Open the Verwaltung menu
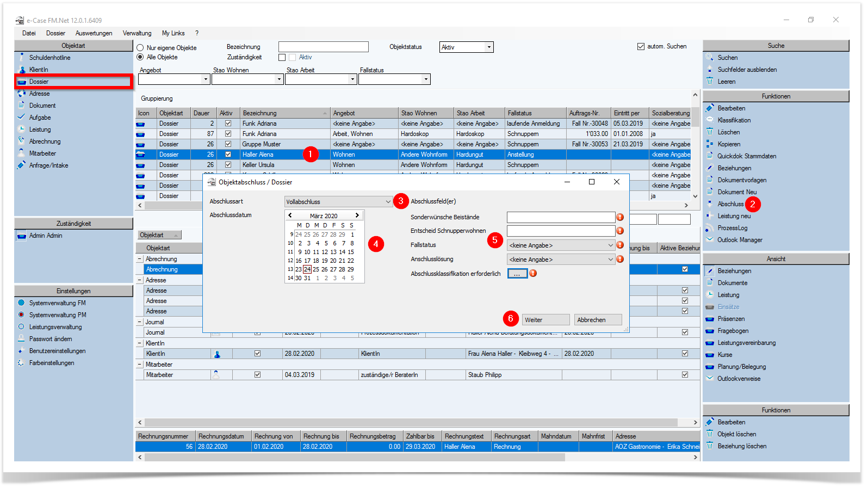This screenshot has width=868, height=488. click(x=137, y=33)
